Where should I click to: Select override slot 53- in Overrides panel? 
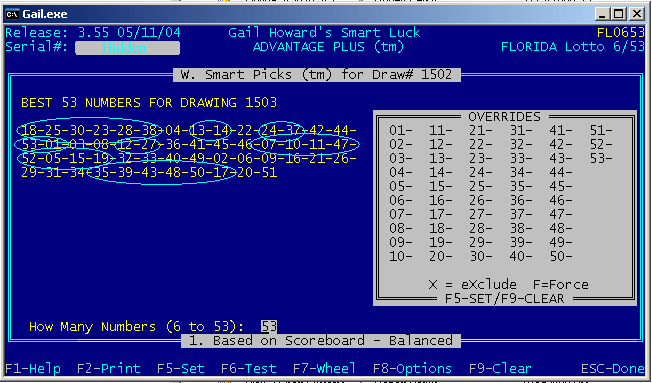point(601,158)
